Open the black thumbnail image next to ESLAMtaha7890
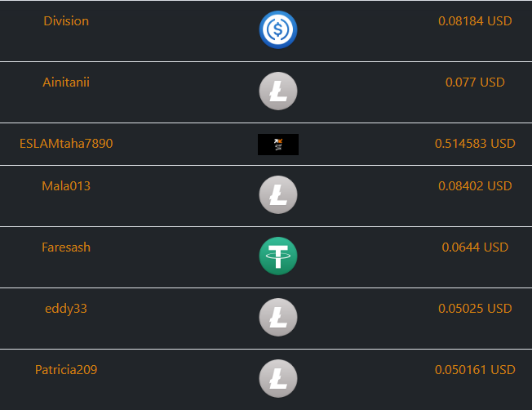 click(x=278, y=145)
